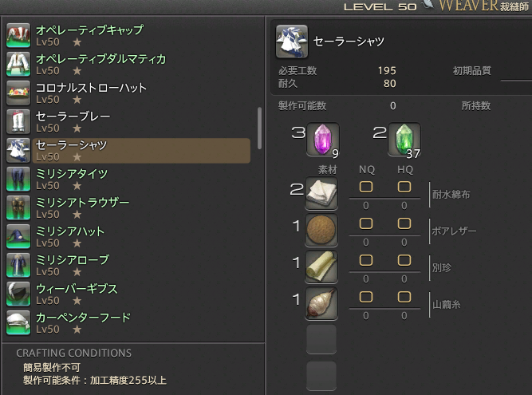Click the purple lightning crystal icon
This screenshot has width=532, height=395.
coord(323,140)
